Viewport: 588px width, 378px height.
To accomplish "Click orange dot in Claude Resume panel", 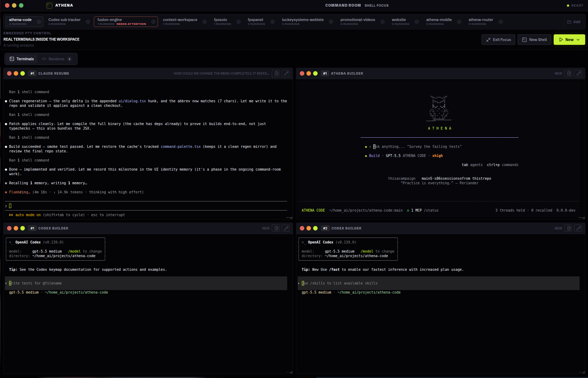I will pyautogui.click(x=16, y=74).
